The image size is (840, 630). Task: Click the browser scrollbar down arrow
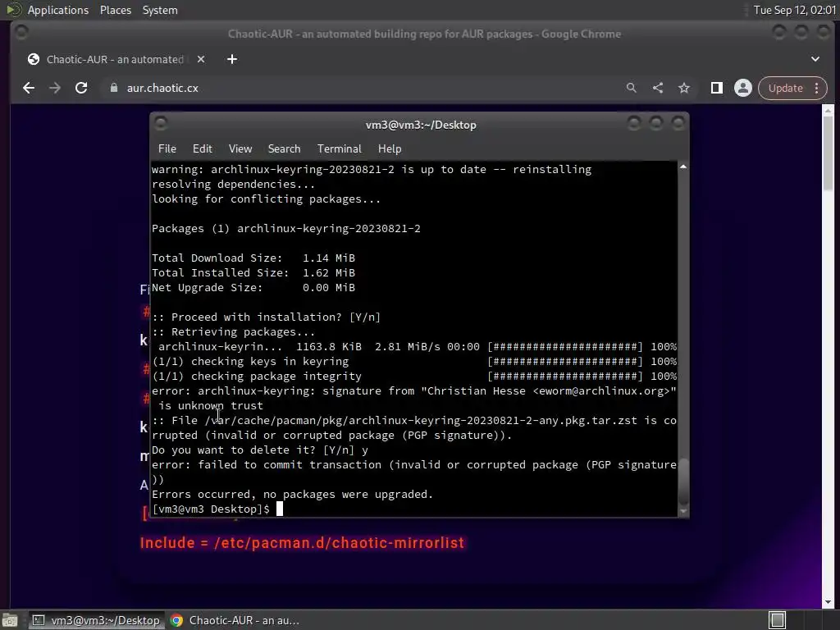829,603
